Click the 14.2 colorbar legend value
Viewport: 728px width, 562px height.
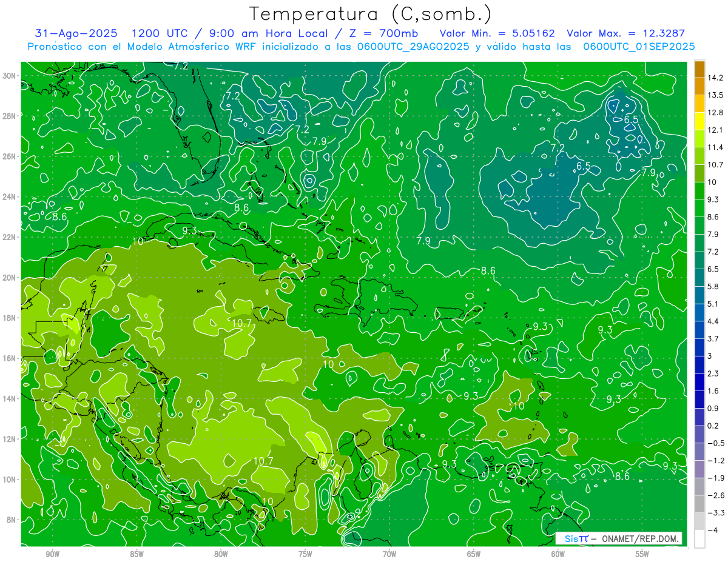pos(715,78)
